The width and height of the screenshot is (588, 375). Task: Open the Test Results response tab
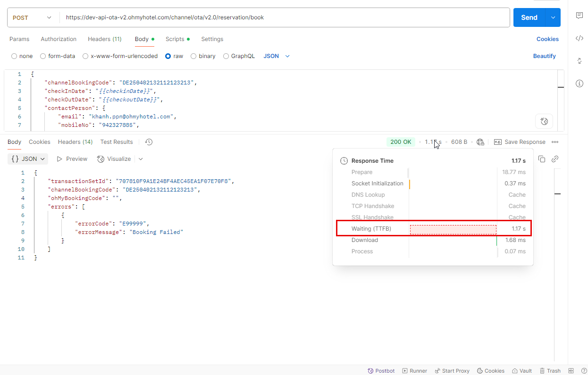[117, 142]
